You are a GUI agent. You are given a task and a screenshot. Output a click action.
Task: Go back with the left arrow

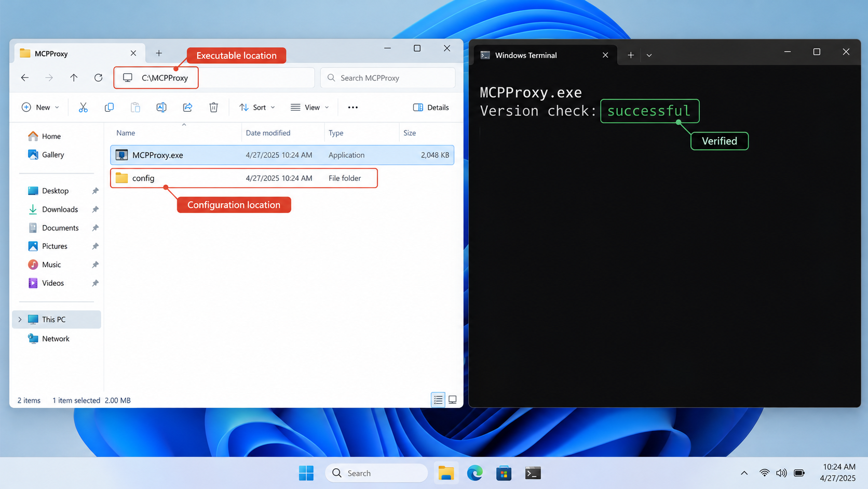click(25, 78)
